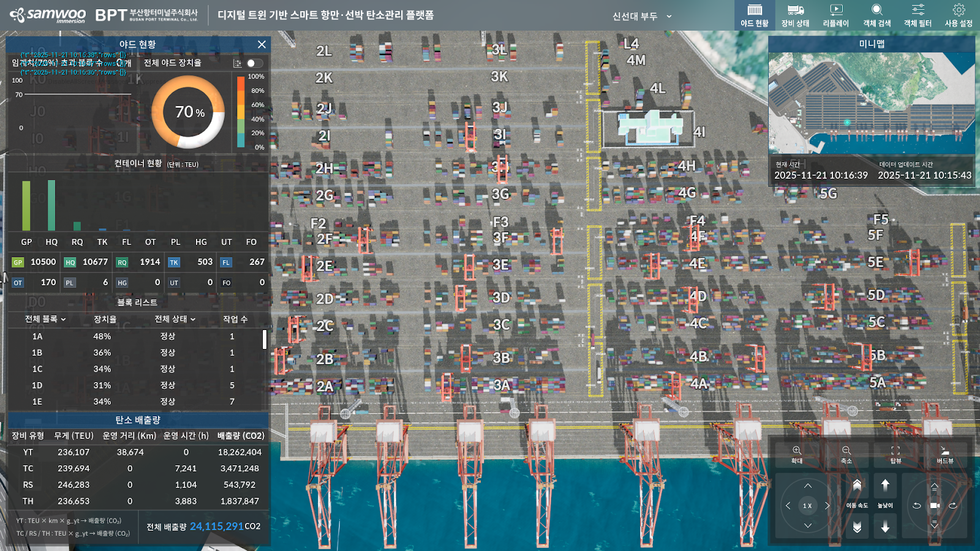Switch to 장비 상태 equipment status tab

coord(795,15)
